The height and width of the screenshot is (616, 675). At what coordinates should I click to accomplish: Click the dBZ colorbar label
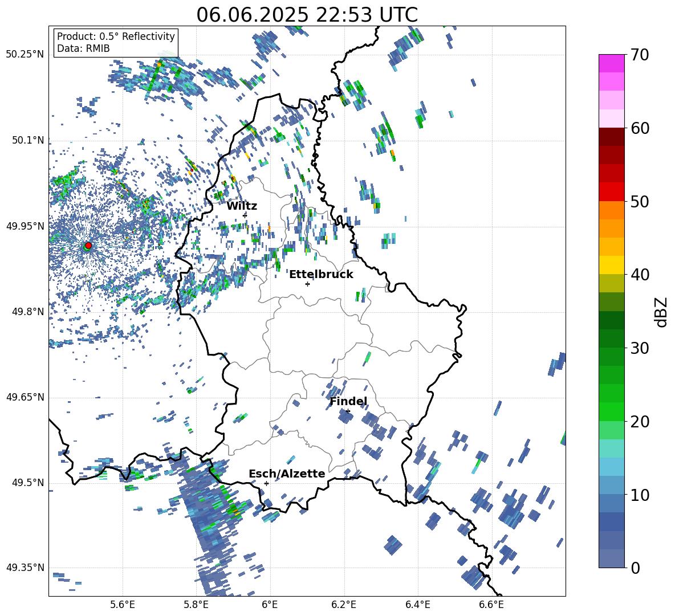pyautogui.click(x=661, y=312)
